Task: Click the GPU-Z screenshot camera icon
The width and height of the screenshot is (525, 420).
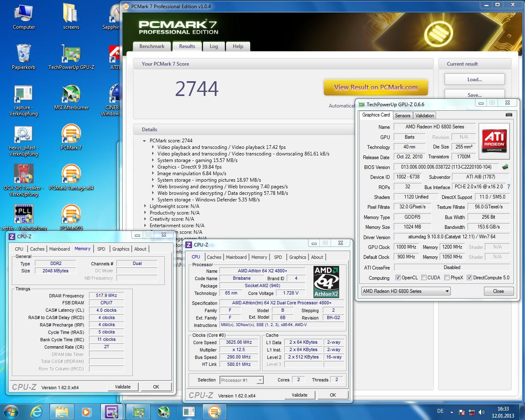Action: (x=509, y=115)
